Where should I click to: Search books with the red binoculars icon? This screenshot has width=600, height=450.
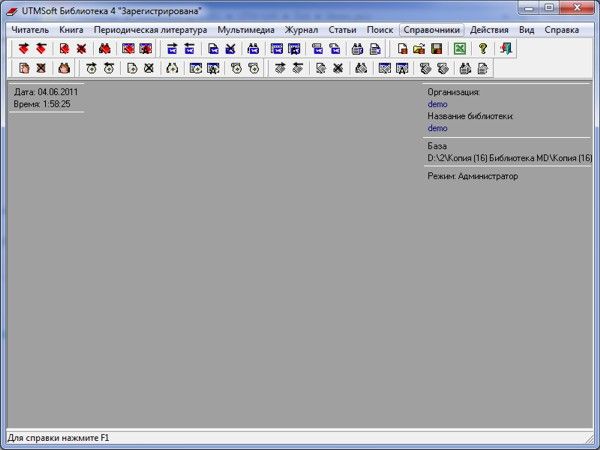104,49
